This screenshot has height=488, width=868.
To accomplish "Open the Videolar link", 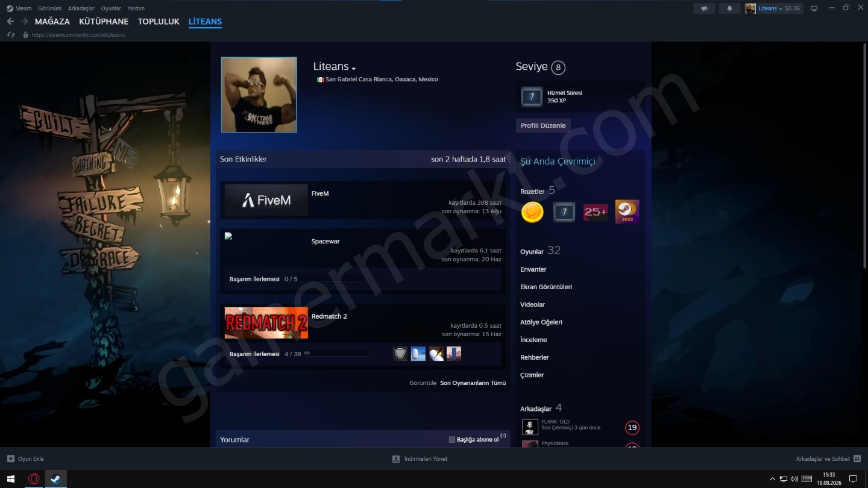I will (532, 305).
